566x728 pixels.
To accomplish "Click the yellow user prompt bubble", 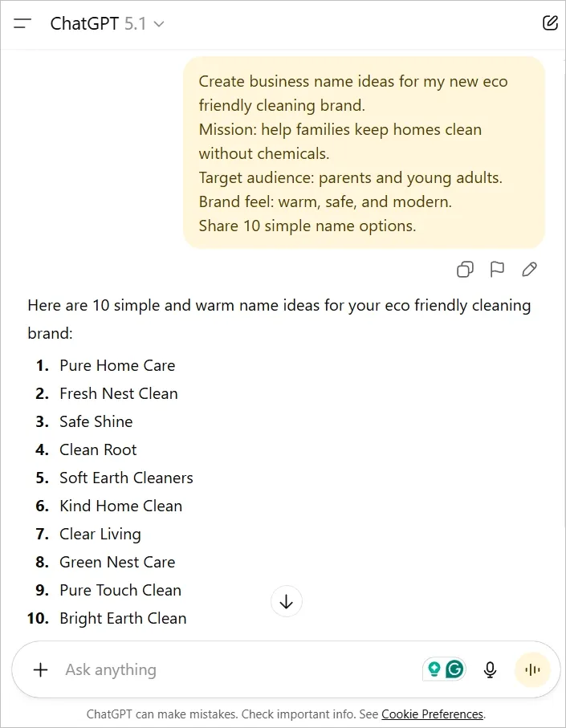I will [364, 153].
